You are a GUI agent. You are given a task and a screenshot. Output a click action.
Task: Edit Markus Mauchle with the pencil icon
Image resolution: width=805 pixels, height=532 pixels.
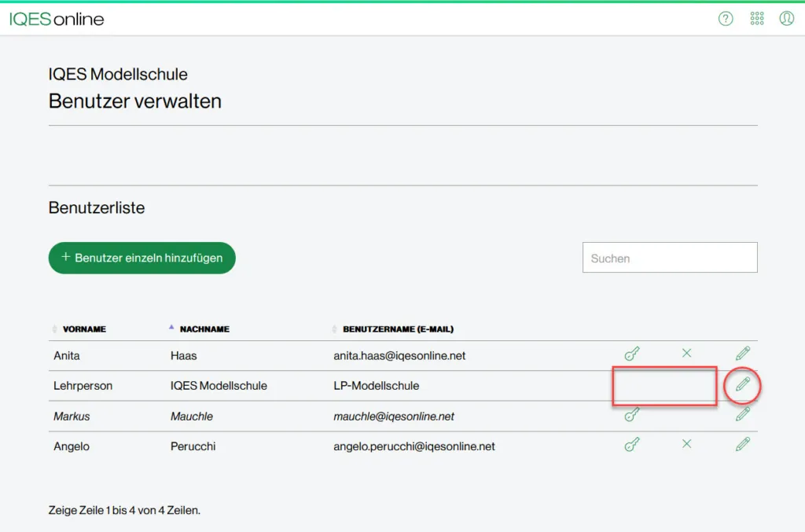tap(742, 415)
